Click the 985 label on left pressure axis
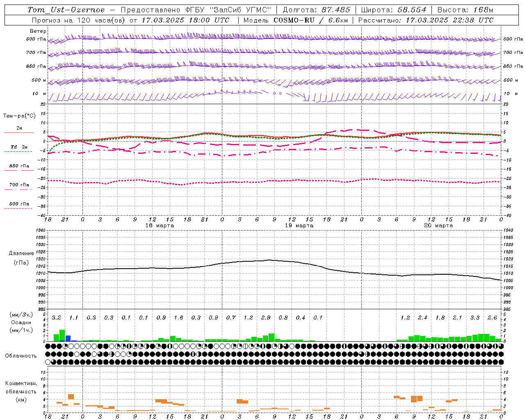Screen dimensions: 525x420 click(42, 309)
